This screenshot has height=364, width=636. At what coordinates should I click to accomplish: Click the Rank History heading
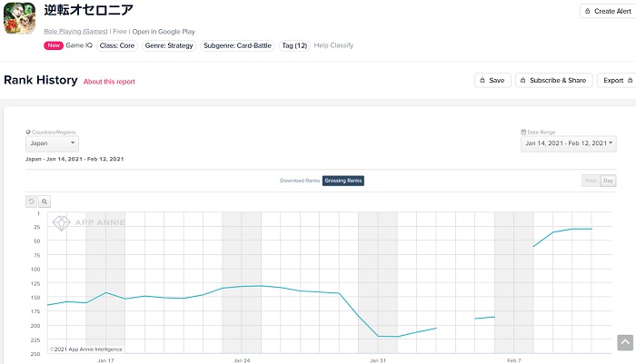41,80
